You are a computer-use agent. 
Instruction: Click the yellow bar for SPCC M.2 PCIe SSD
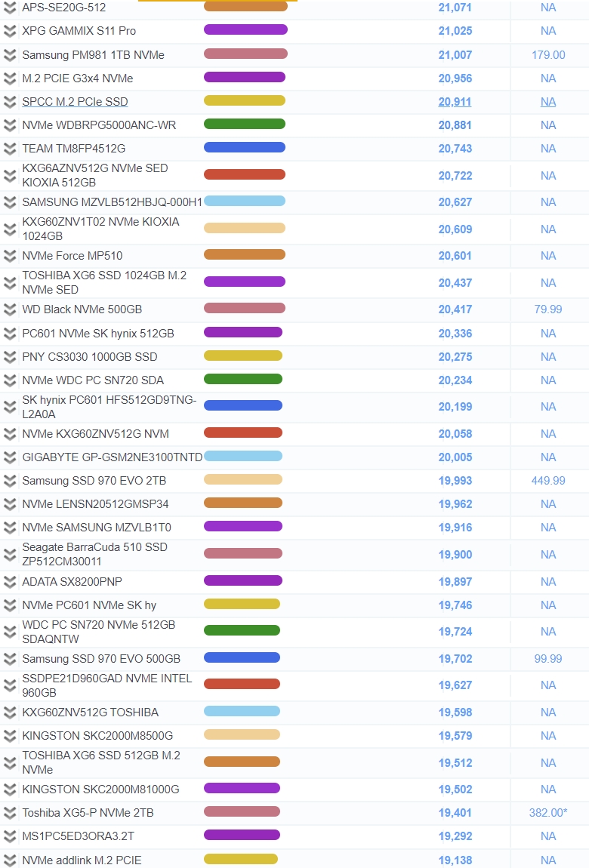click(244, 100)
